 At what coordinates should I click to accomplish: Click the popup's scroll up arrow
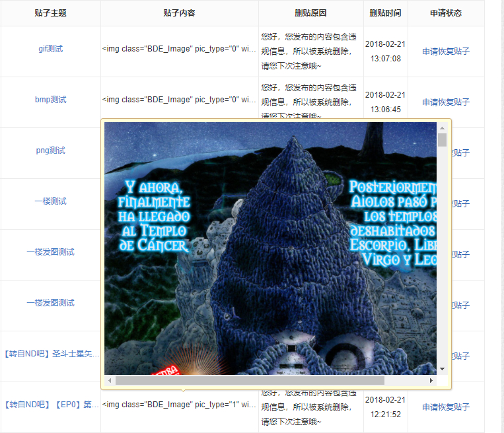pos(443,128)
